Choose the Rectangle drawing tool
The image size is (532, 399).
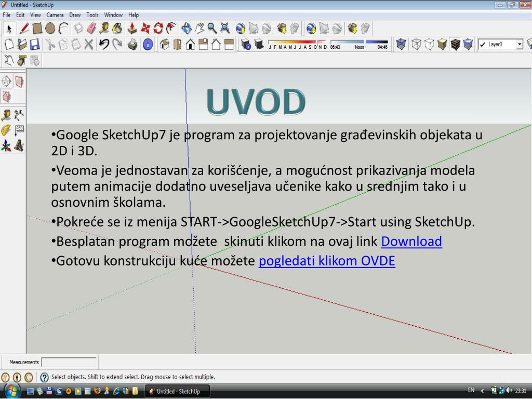tap(37, 29)
